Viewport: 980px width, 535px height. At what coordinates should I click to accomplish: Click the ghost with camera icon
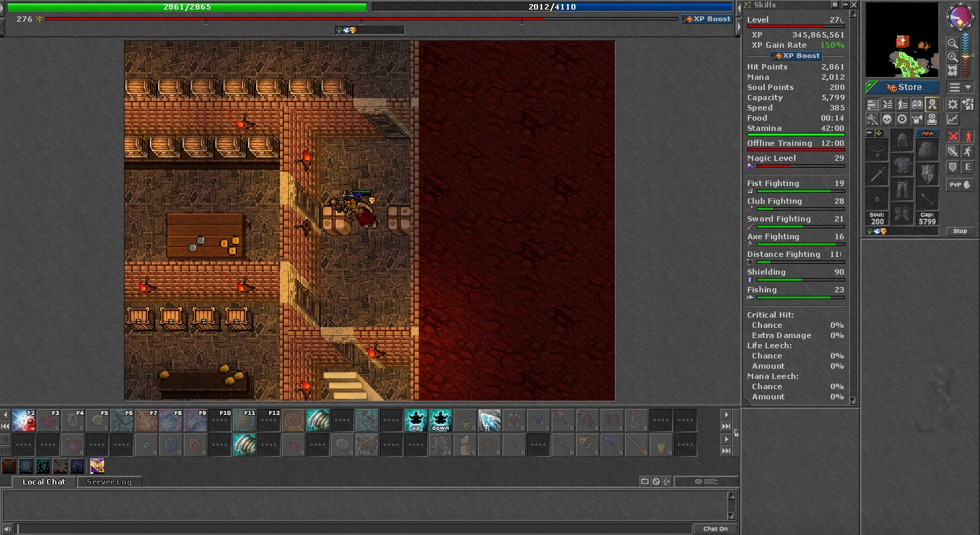point(917,119)
